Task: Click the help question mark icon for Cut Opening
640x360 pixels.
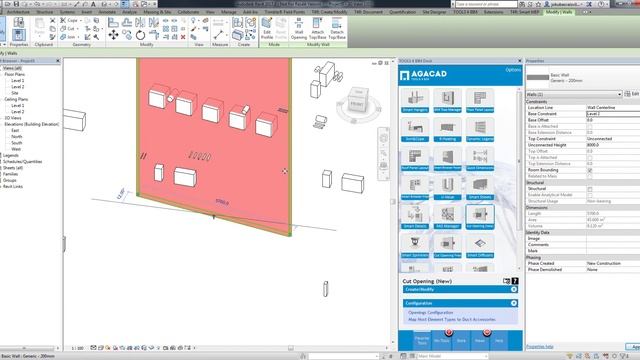Action: (515, 281)
